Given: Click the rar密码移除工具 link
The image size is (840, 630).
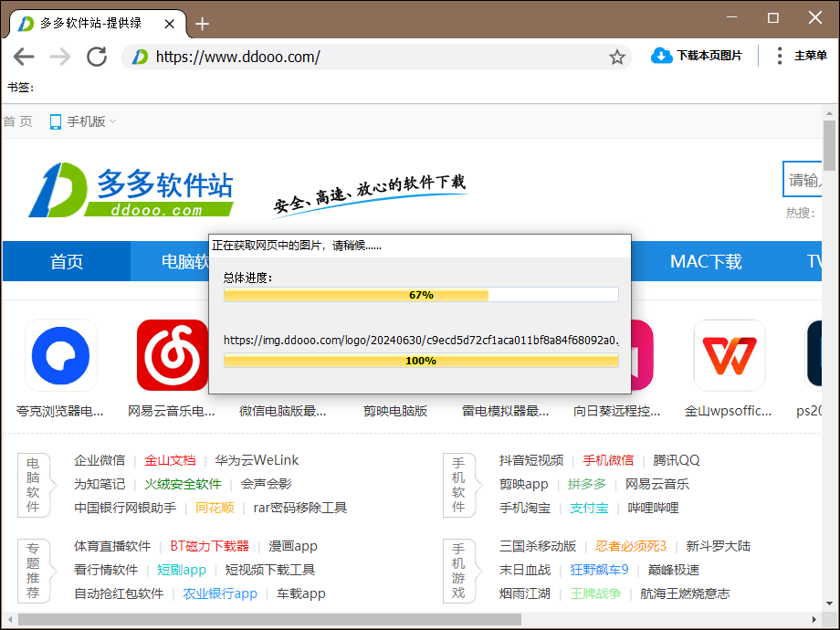Looking at the screenshot, I should pos(300,508).
